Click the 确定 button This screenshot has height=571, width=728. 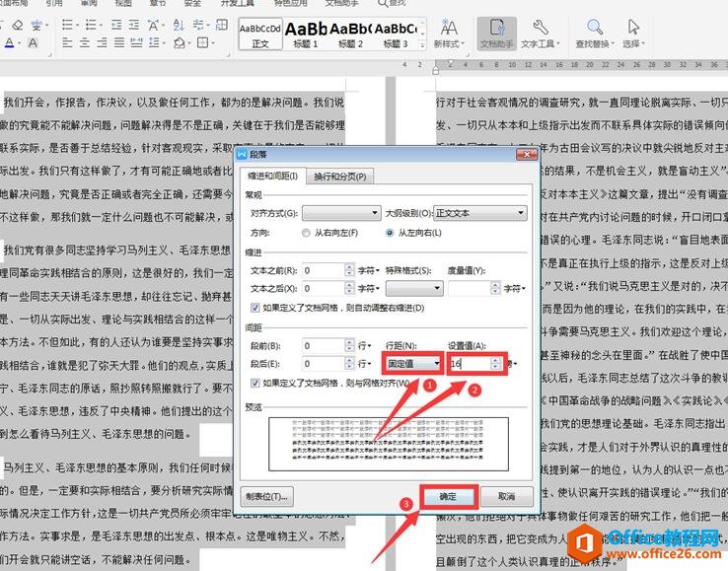point(449,497)
